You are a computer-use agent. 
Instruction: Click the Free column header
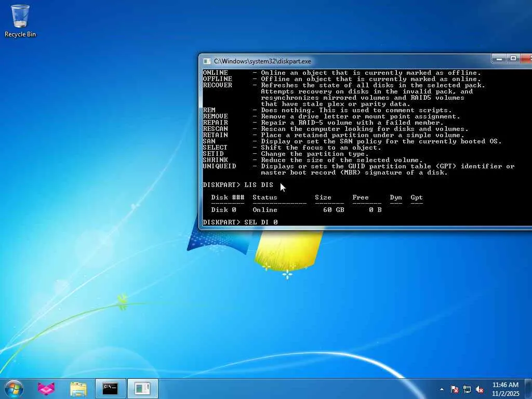(x=361, y=197)
